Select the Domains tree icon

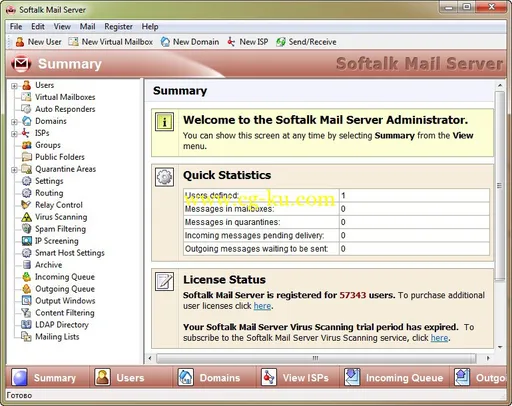(x=27, y=121)
